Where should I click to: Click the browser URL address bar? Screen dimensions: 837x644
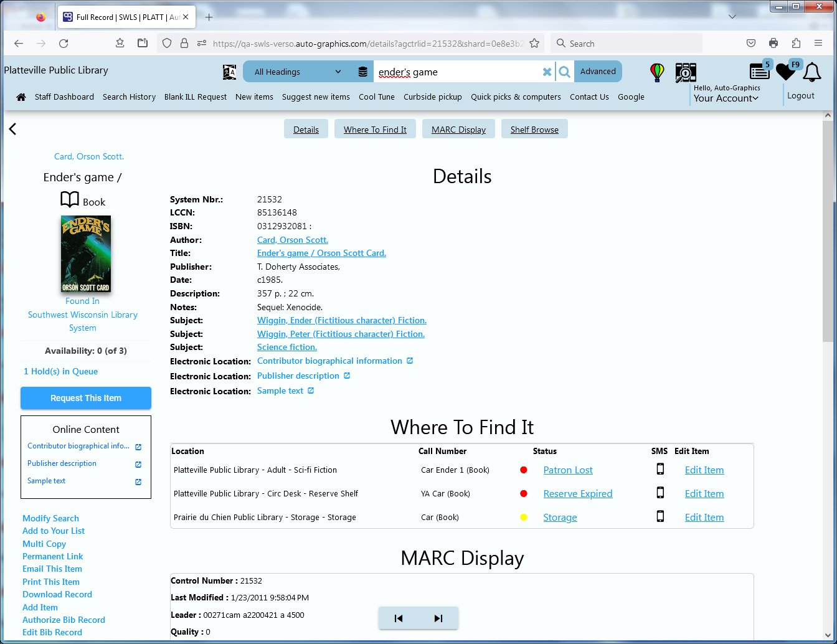pyautogui.click(x=367, y=44)
